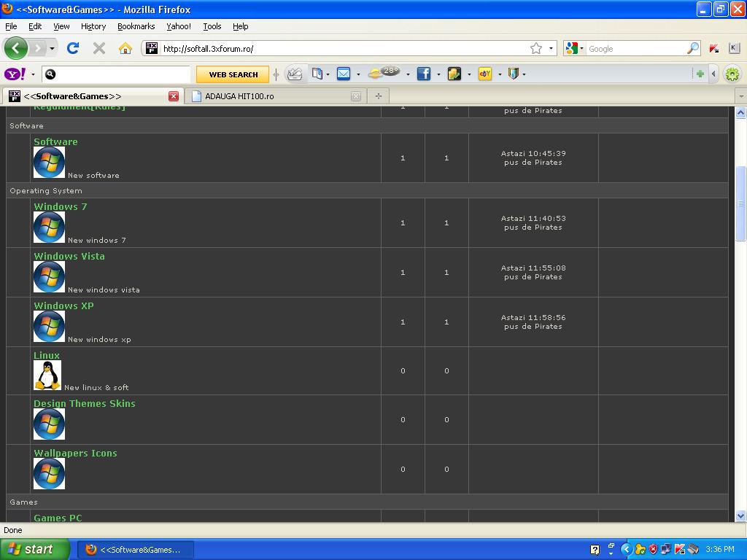This screenshot has width=747, height=560.
Task: Open the Bookmarks menu
Action: 136,26
